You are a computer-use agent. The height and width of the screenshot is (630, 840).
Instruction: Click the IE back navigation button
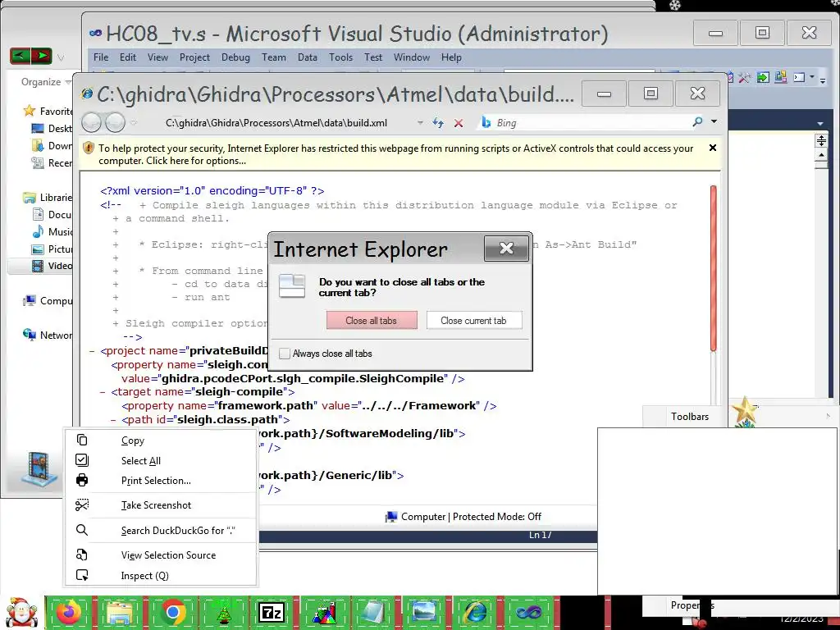(x=92, y=123)
